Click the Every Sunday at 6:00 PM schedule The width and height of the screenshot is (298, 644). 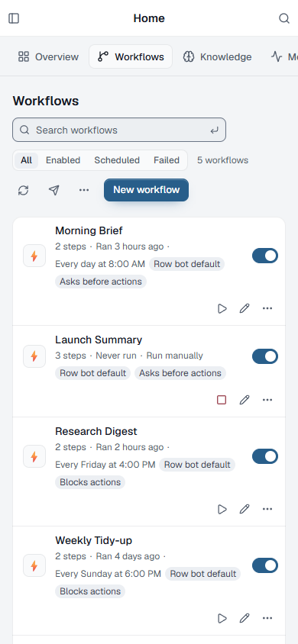click(x=108, y=574)
